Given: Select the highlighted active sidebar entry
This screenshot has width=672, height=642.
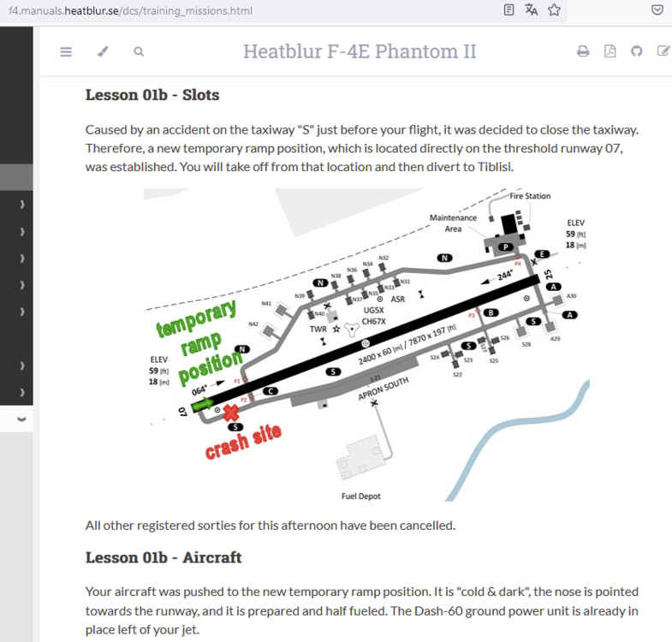Looking at the screenshot, I should pyautogui.click(x=16, y=177).
